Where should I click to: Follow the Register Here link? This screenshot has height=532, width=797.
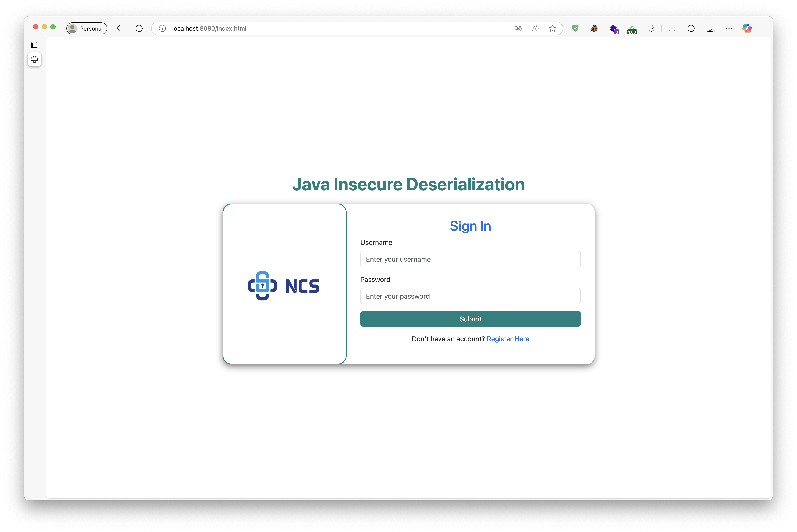pos(508,339)
